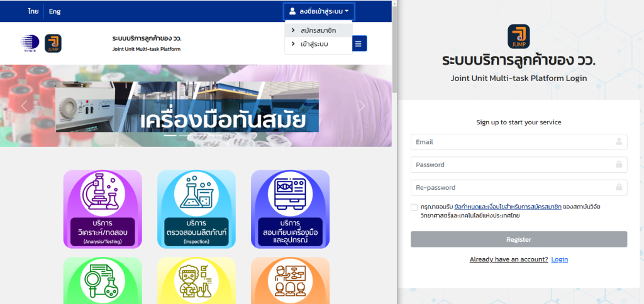Click the JUMP logo beside TISTR logo
The image size is (644, 304).
tap(53, 43)
